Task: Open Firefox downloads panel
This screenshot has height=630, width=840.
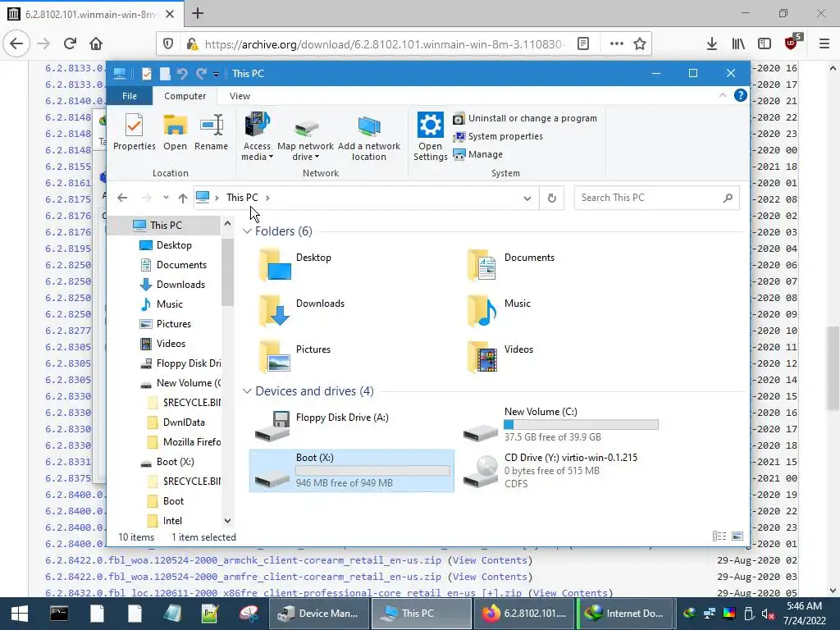Action: (712, 44)
